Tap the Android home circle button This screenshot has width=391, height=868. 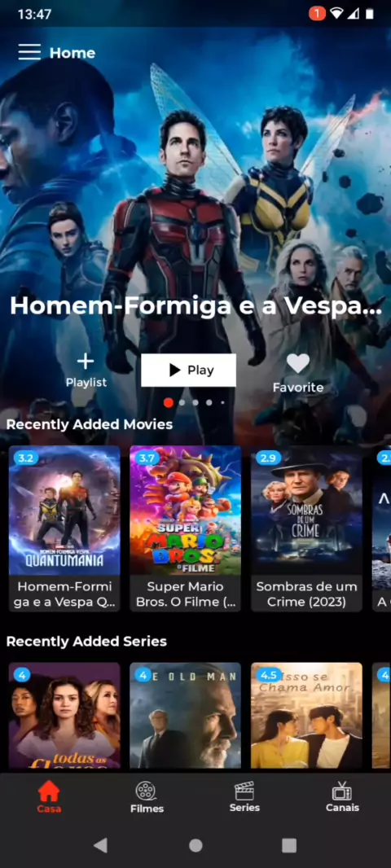195,845
